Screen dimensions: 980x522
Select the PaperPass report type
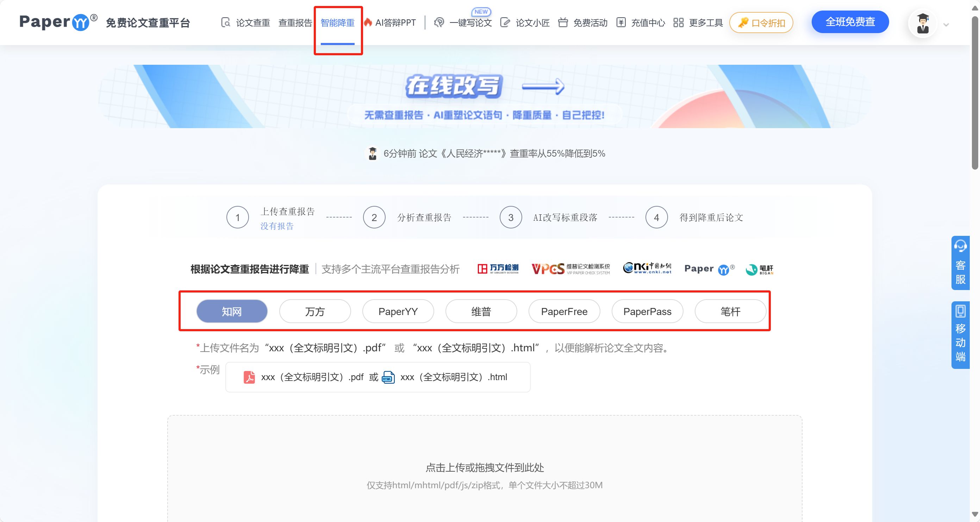[648, 312]
